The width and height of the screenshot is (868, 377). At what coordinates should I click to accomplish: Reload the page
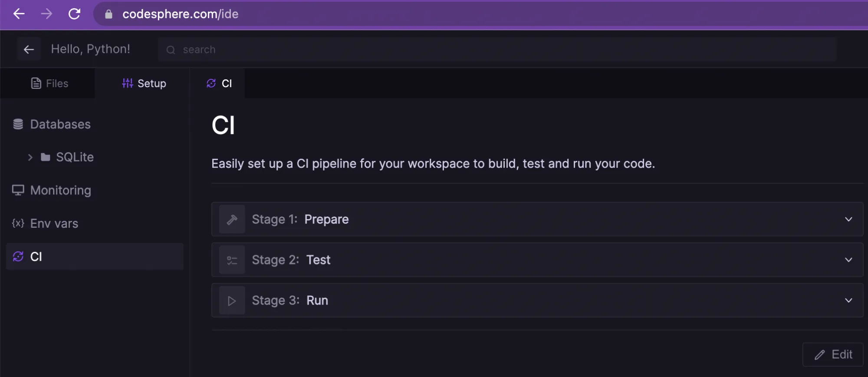75,14
